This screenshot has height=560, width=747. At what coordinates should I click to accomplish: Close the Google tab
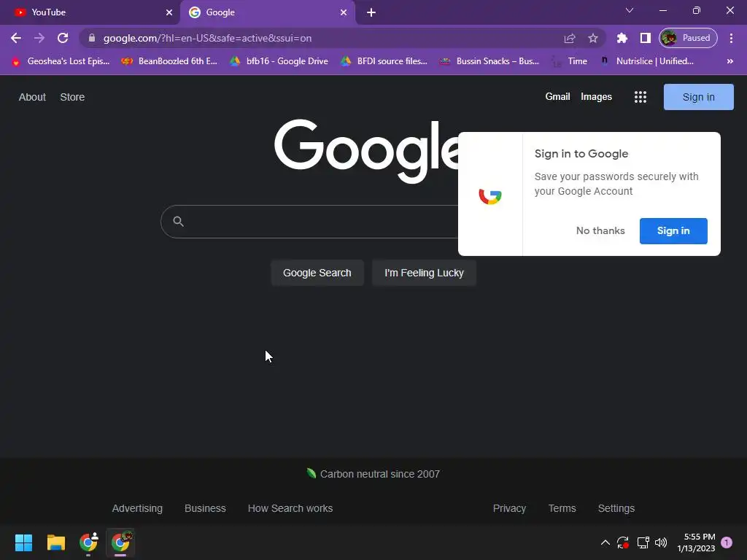[343, 12]
